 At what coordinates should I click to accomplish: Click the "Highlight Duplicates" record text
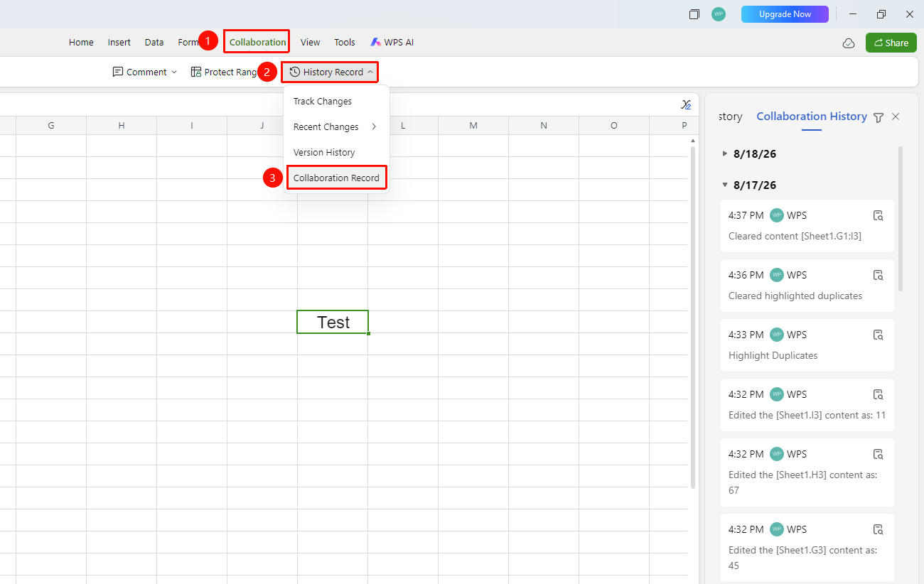tap(773, 356)
